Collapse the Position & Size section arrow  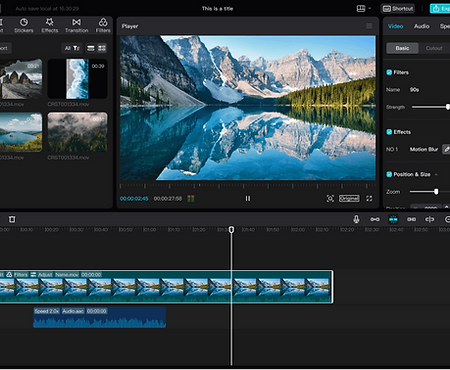[x=436, y=174]
